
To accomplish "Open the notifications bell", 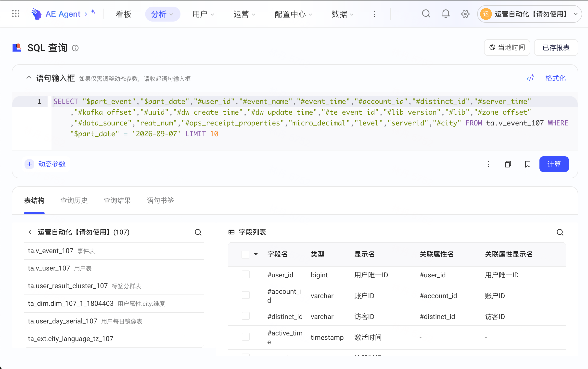I will click(x=446, y=14).
